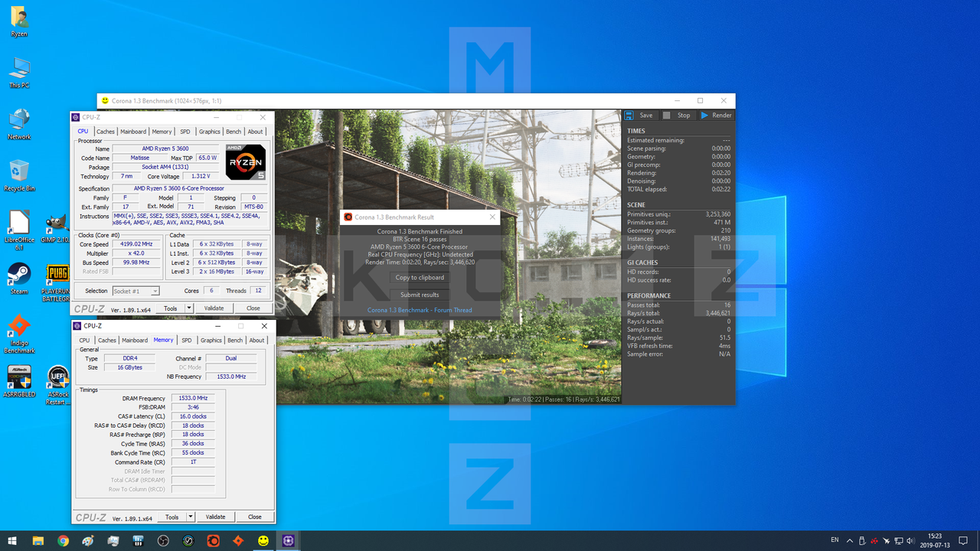The width and height of the screenshot is (980, 551).
Task: Click Close button in lower CPU-Z
Action: 255,517
